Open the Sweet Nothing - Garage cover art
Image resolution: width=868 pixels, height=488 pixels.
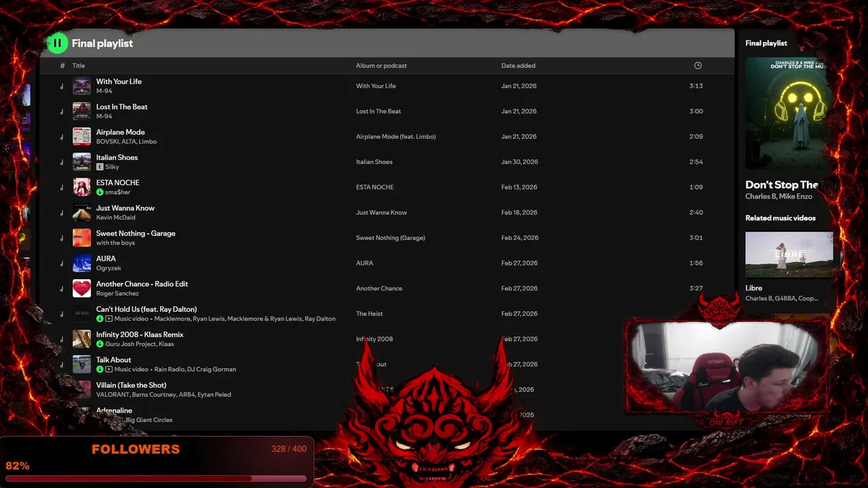(x=81, y=238)
